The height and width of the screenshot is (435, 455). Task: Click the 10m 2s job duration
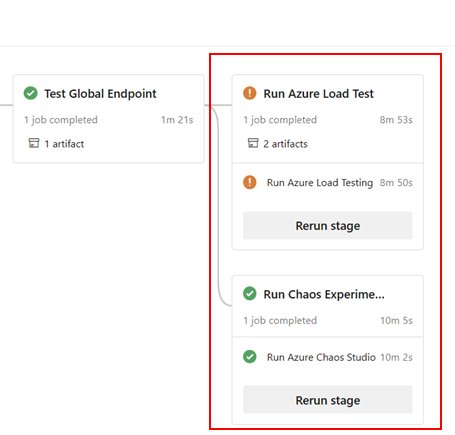point(396,357)
